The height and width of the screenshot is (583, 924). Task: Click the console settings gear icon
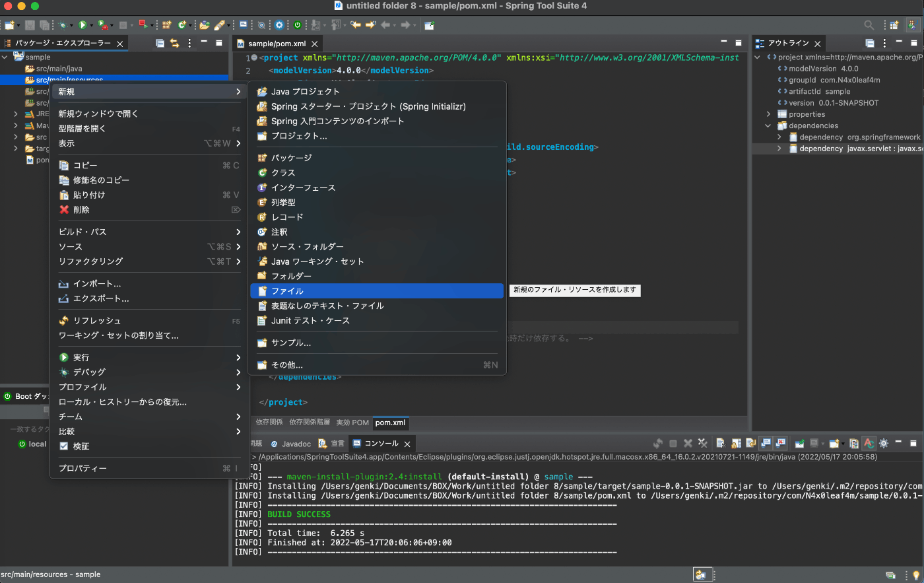884,444
